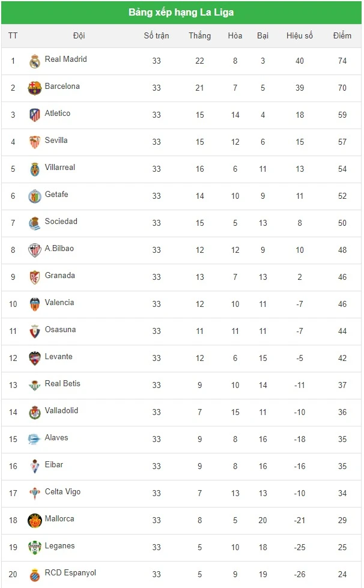Select the Hiệu số column header
364x588 pixels.
[x=300, y=35]
